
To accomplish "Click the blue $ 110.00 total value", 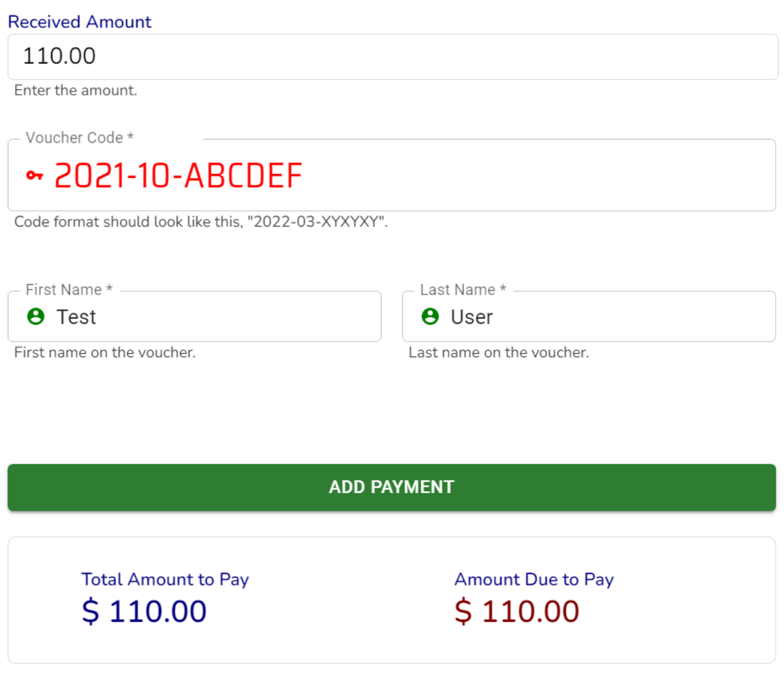I will coord(144,612).
